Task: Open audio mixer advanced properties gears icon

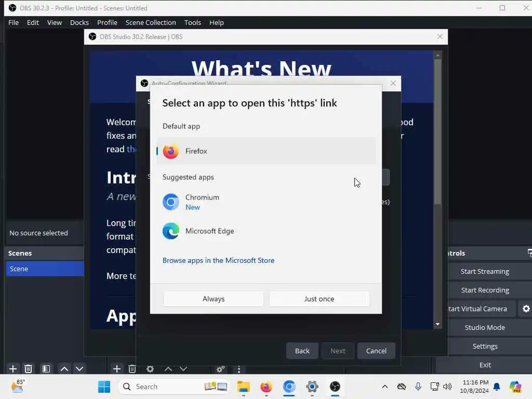Action: point(220,368)
